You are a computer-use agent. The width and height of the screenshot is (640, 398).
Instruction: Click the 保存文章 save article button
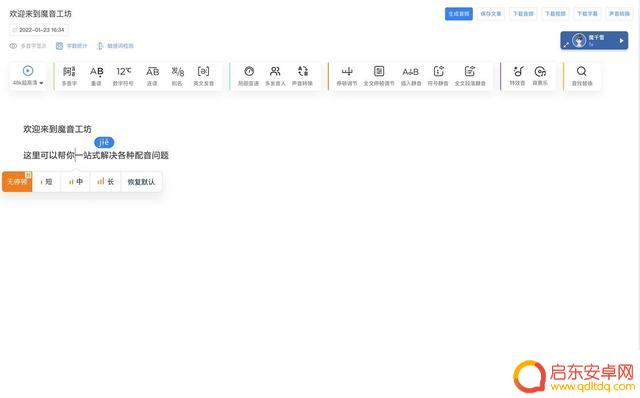pyautogui.click(x=491, y=13)
